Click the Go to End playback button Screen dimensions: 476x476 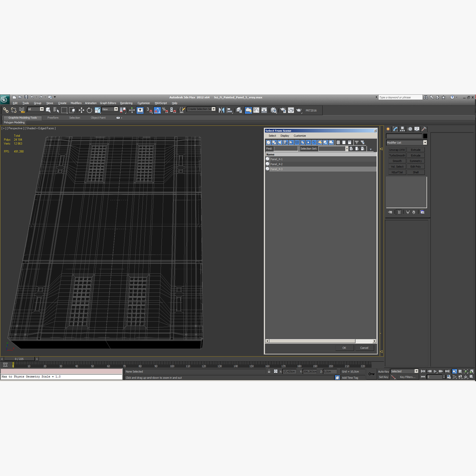pyautogui.click(x=447, y=371)
